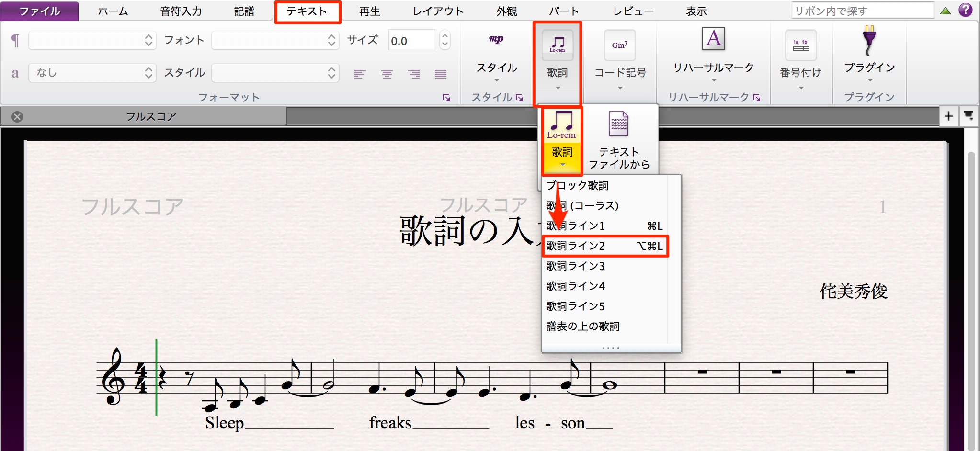This screenshot has width=980, height=451.
Task: Apply center text alignment
Action: click(387, 74)
